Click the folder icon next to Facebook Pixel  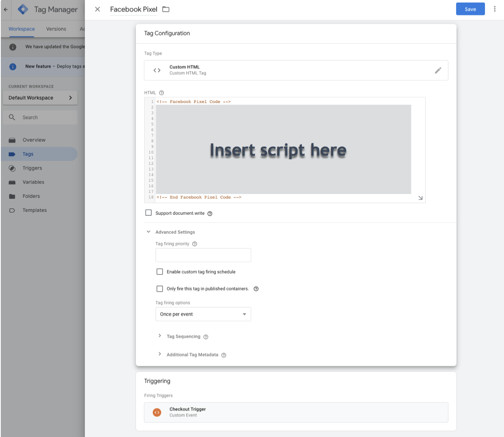(166, 9)
